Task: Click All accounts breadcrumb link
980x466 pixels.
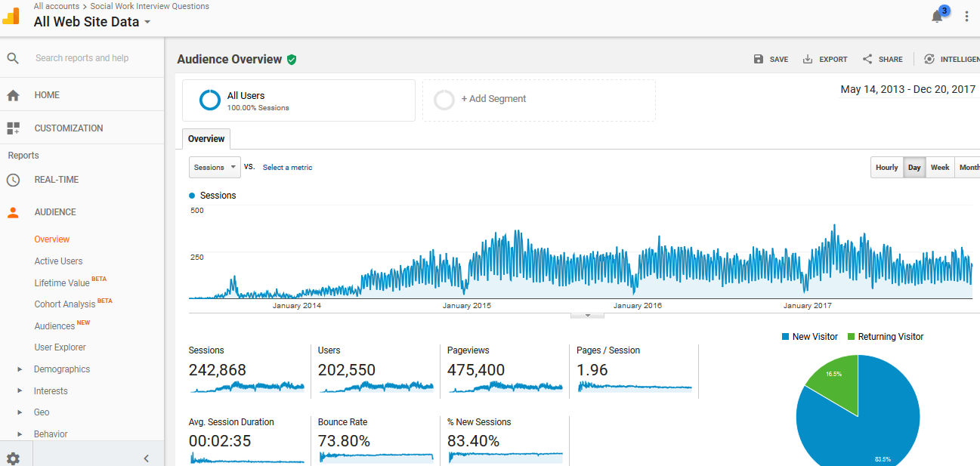Action: 56,6
